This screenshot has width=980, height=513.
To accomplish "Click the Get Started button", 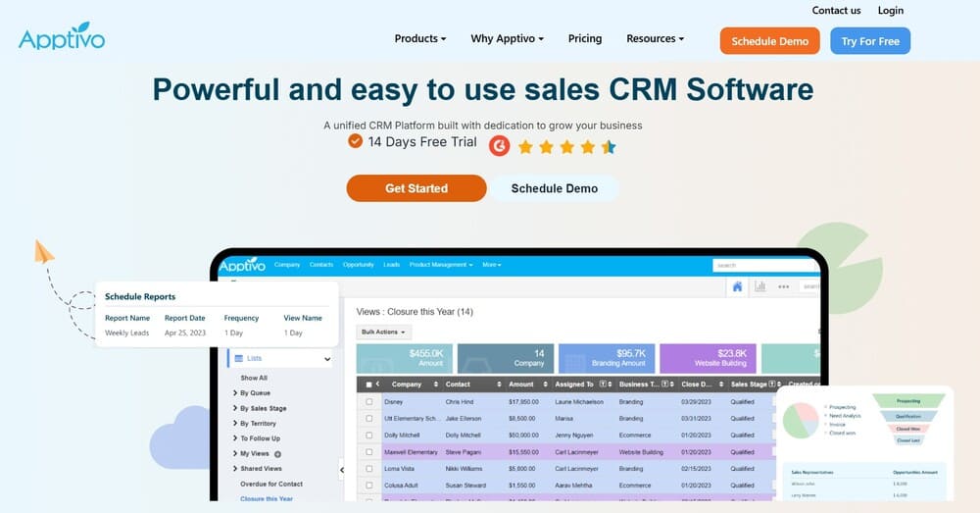I will tap(416, 188).
